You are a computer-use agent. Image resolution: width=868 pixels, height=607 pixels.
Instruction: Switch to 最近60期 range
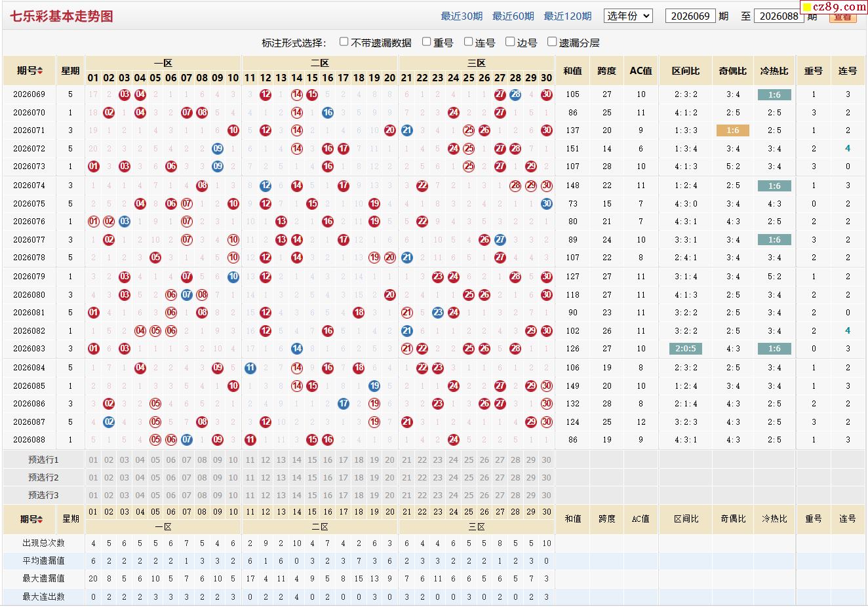coord(513,16)
